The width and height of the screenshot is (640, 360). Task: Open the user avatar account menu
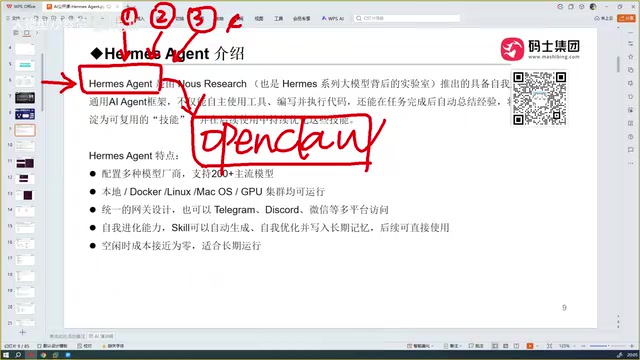593,7
